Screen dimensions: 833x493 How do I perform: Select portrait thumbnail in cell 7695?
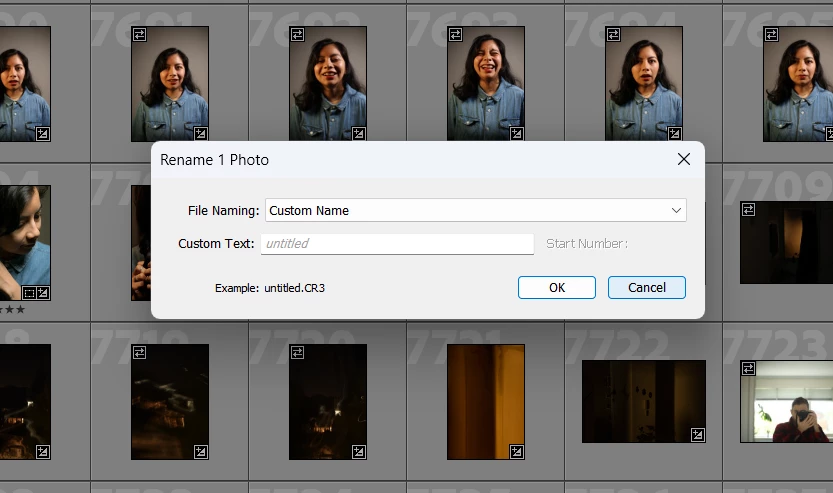point(798,84)
